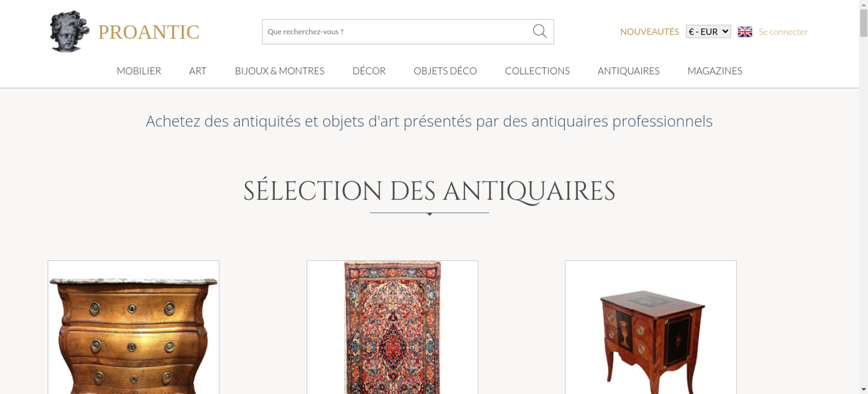Open the EUR currency dropdown

708,32
